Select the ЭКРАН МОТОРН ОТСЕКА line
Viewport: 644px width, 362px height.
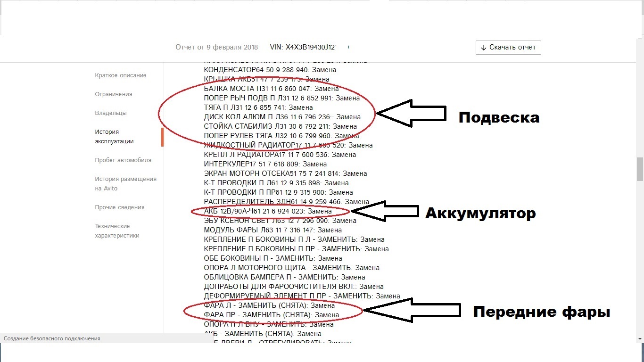point(285,173)
